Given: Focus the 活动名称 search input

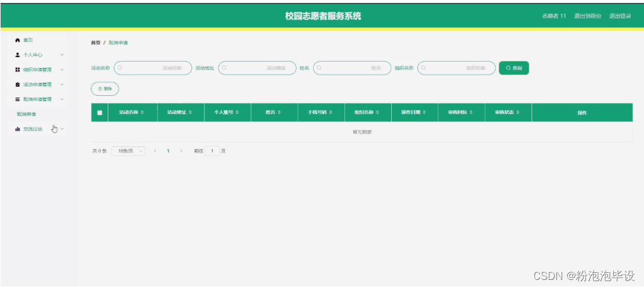Looking at the screenshot, I should click(x=153, y=68).
